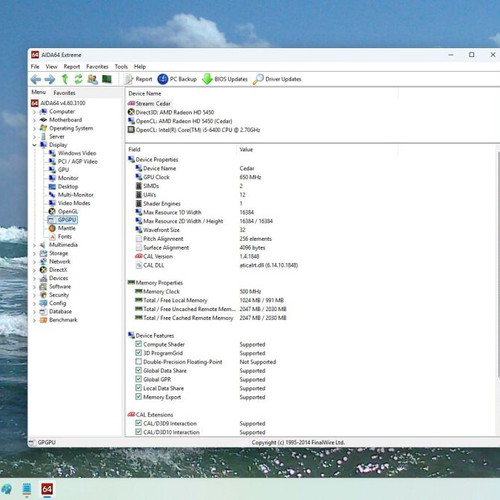Expand the Computer tree node
Viewport: 500px width, 500px height.
[34, 112]
